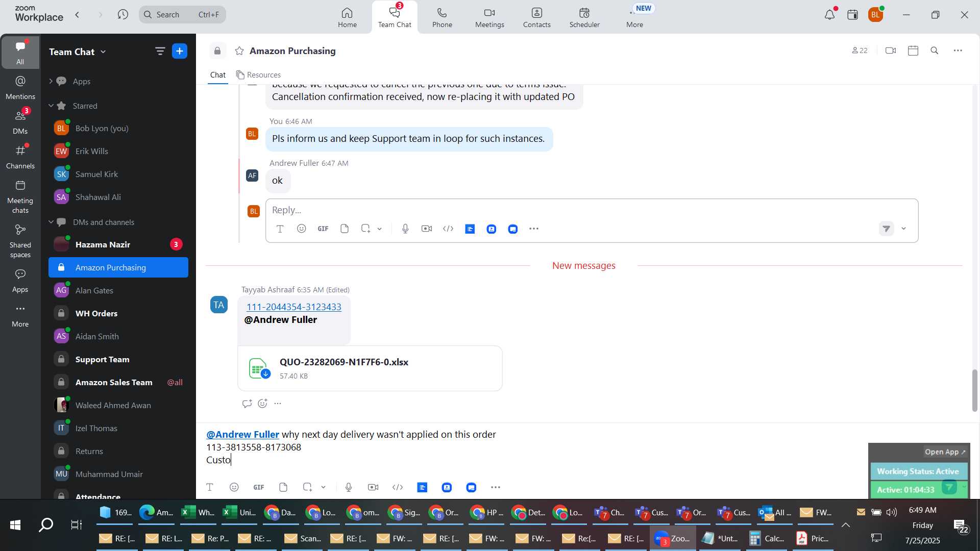Open the Home tab
This screenshot has height=551, width=980.
coord(347,17)
